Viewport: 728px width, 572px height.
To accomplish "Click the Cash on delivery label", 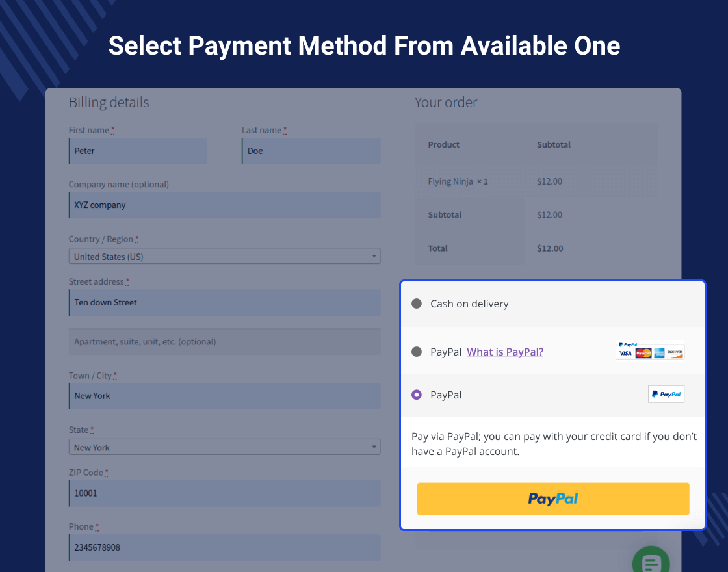I will (469, 304).
